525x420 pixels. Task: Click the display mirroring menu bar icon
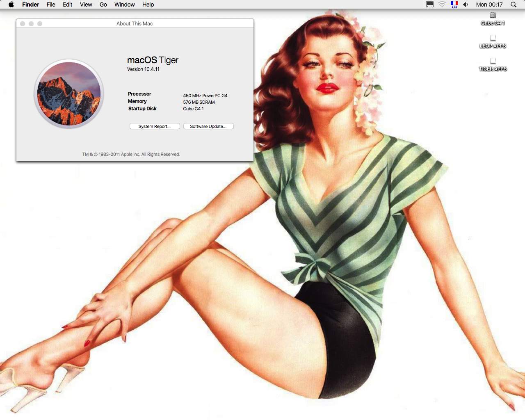430,5
